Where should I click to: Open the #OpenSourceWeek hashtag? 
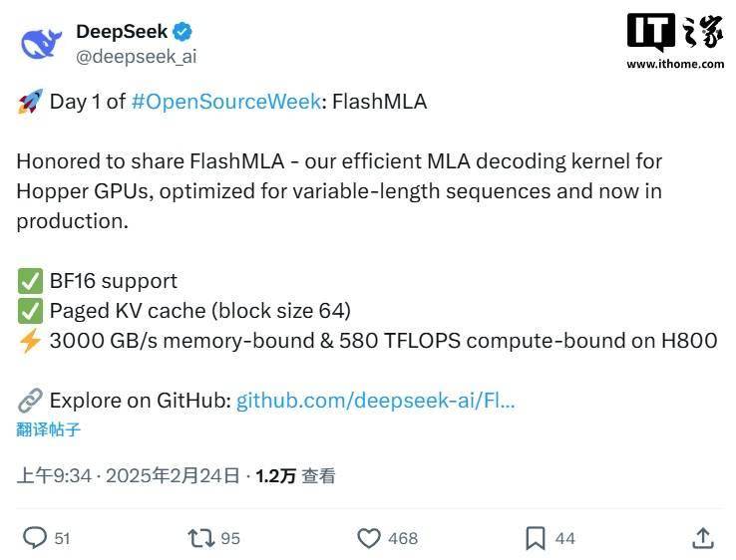(x=225, y=102)
